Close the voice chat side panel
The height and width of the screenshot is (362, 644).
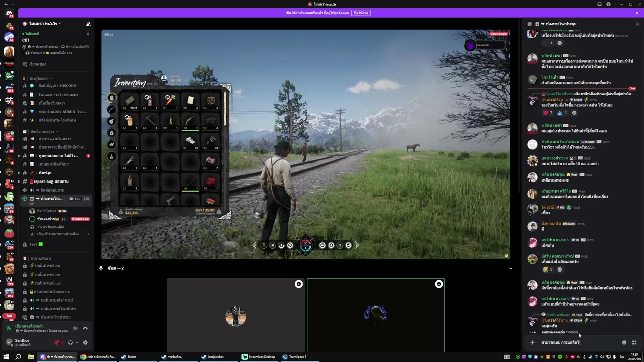pyautogui.click(x=637, y=24)
